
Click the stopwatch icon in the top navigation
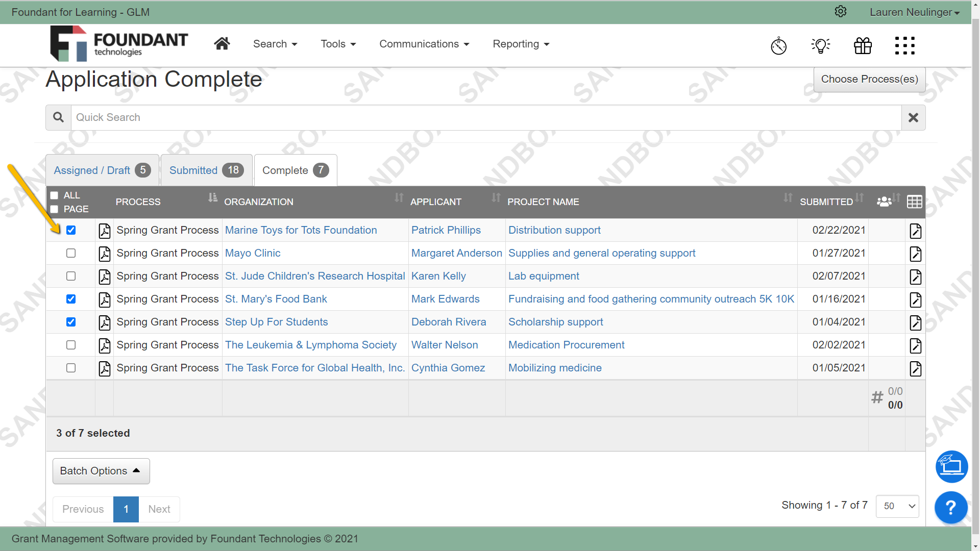click(x=778, y=46)
